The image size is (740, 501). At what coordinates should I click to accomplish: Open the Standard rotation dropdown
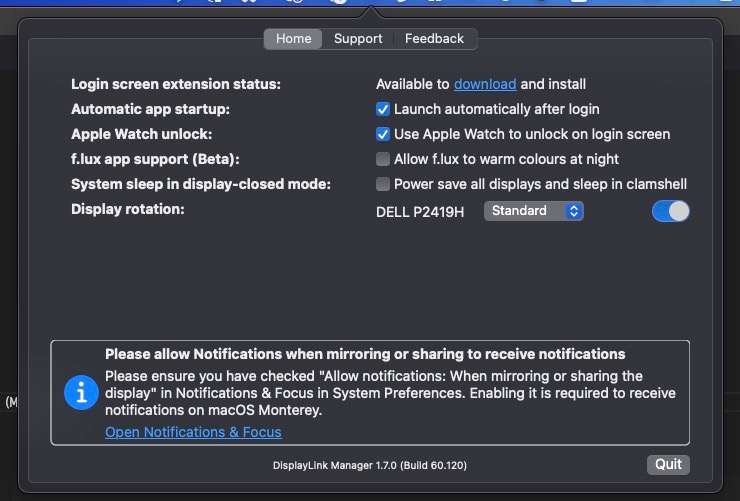(x=534, y=211)
